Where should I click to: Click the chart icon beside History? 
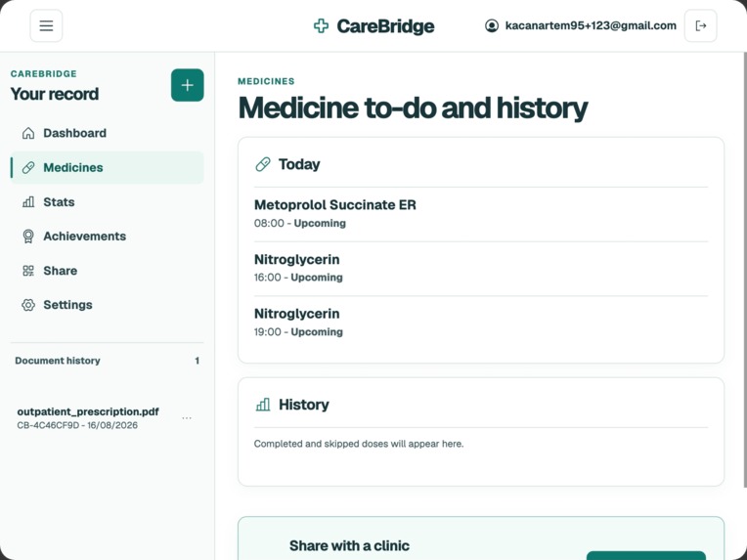pyautogui.click(x=263, y=405)
